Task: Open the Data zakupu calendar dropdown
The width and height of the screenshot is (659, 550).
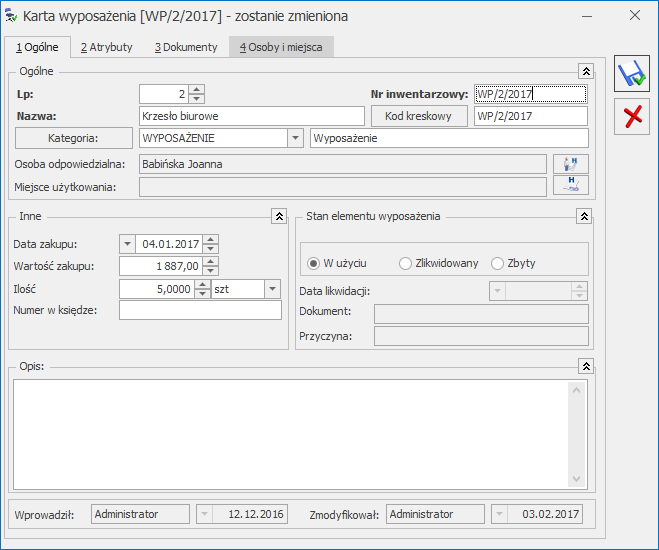Action: 127,243
